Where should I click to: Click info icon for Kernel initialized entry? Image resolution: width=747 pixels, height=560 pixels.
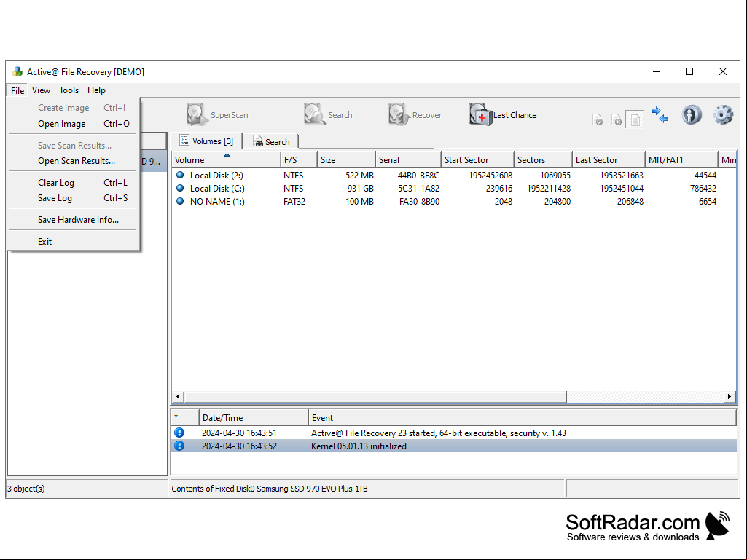point(179,446)
